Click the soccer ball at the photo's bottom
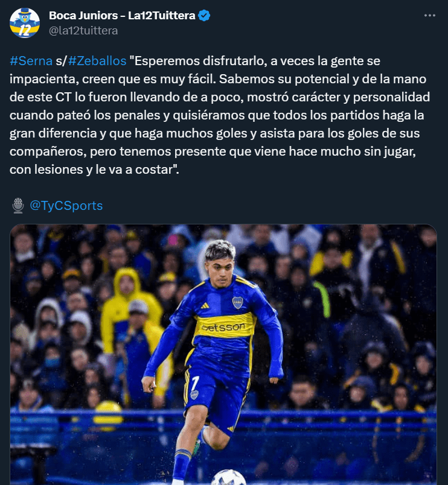The width and height of the screenshot is (448, 485). 228,477
